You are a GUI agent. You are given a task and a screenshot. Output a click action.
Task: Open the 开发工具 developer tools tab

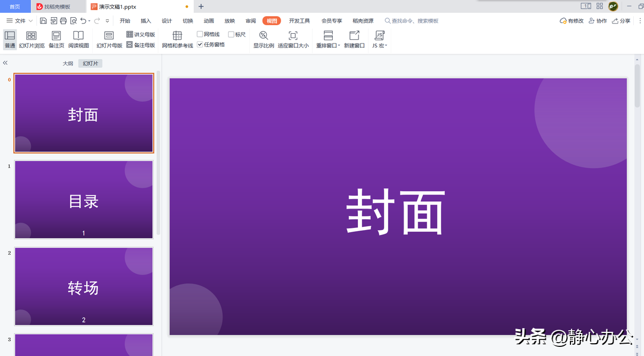pos(299,21)
